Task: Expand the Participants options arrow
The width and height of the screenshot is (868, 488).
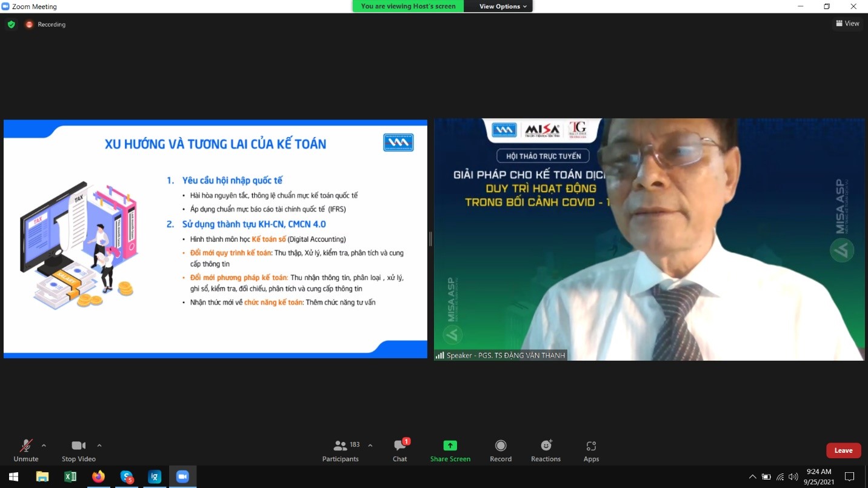Action: click(370, 446)
